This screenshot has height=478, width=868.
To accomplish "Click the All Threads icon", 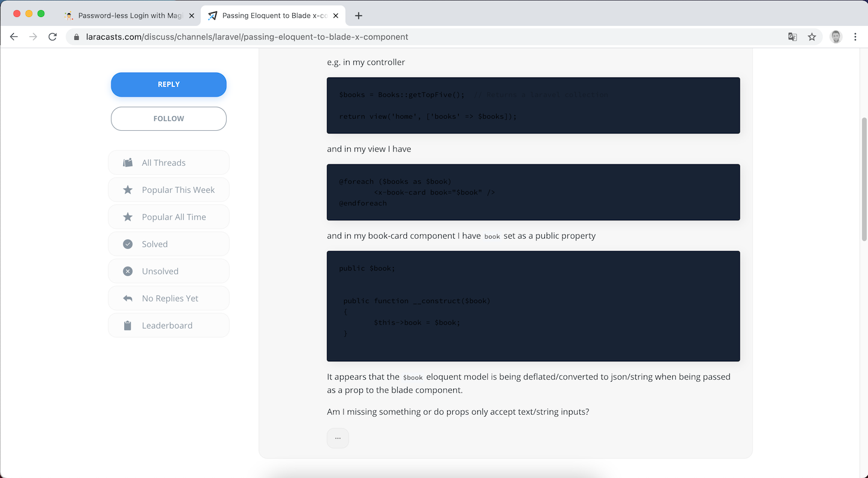I will click(x=128, y=163).
